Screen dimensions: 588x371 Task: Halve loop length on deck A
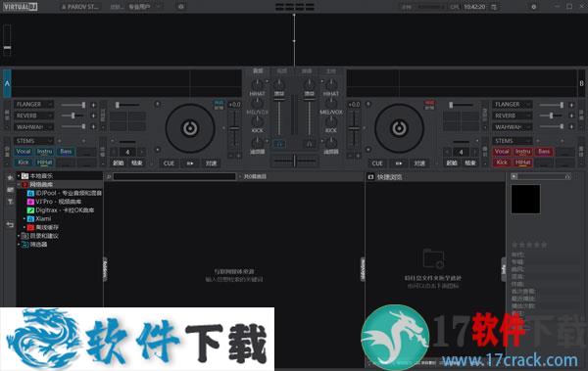click(x=114, y=152)
